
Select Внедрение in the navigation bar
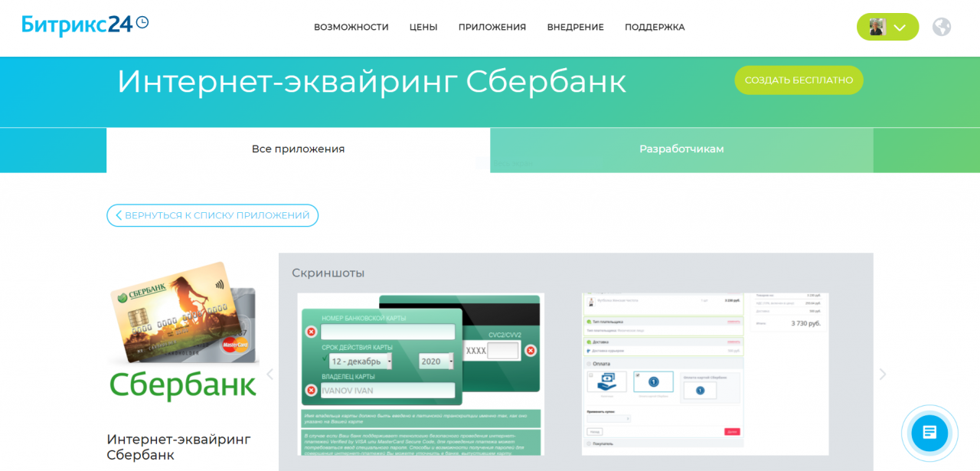(575, 27)
